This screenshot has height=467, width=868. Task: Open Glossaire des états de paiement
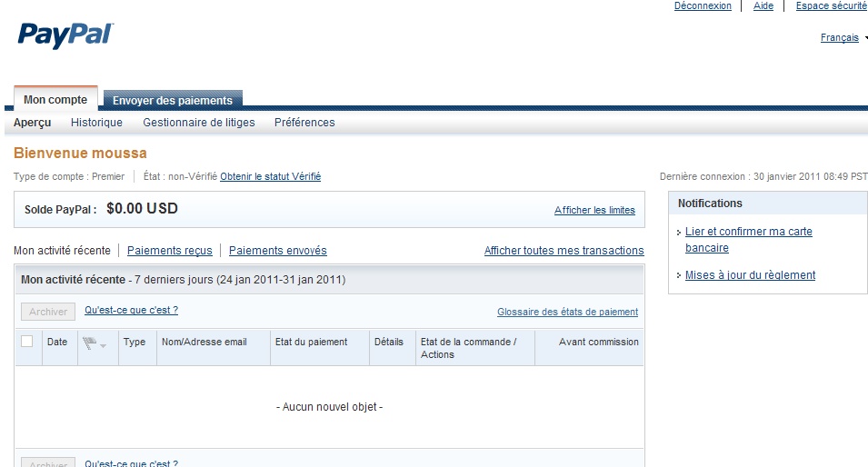click(567, 312)
